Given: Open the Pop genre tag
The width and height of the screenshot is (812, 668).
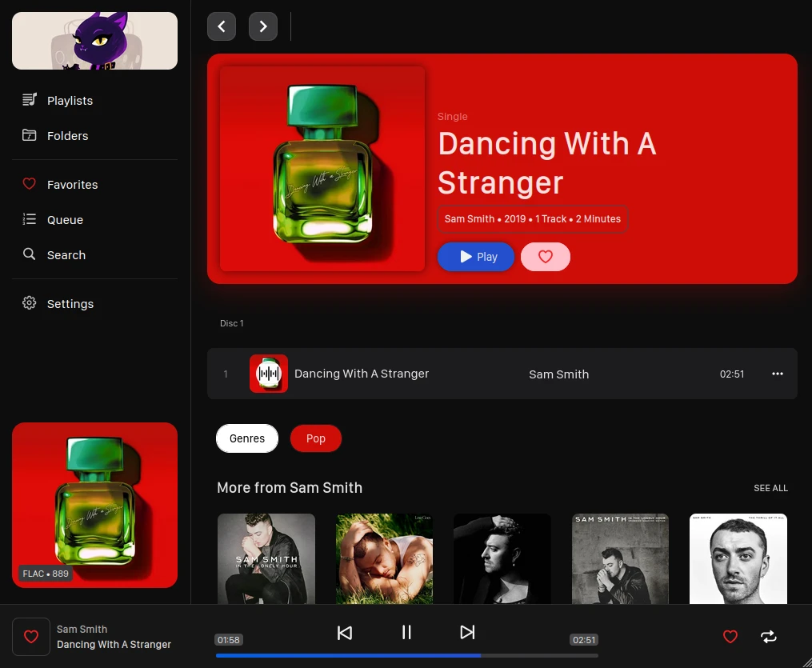Looking at the screenshot, I should 316,438.
